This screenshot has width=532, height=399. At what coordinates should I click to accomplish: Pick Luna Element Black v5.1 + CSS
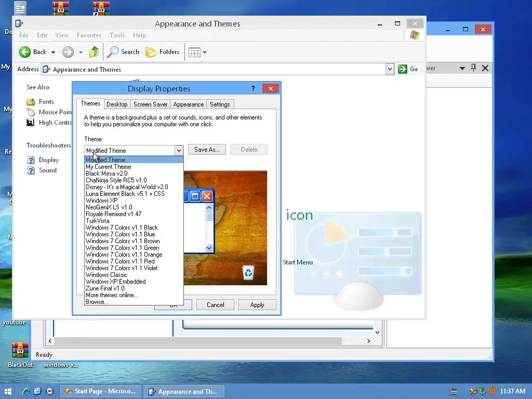coord(134,194)
